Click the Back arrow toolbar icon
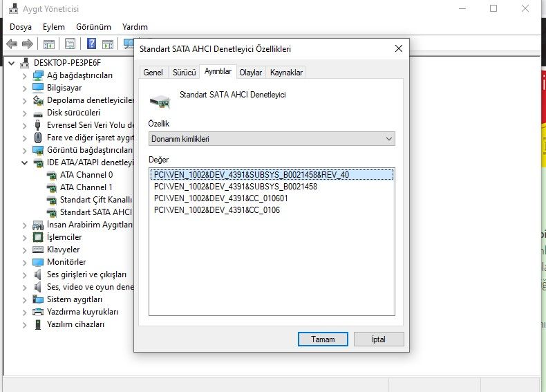Image resolution: width=546 pixels, height=392 pixels. click(12, 44)
